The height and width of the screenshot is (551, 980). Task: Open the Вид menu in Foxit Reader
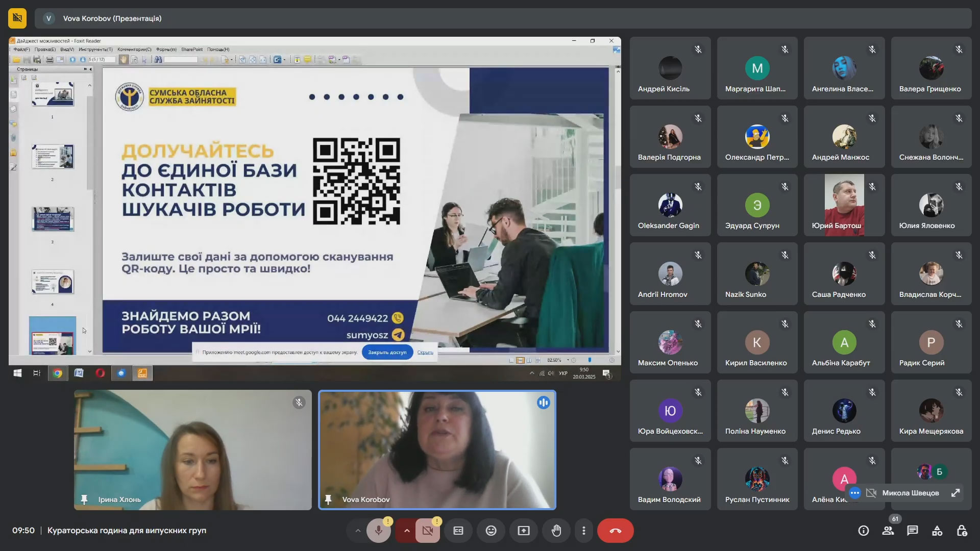pyautogui.click(x=67, y=49)
